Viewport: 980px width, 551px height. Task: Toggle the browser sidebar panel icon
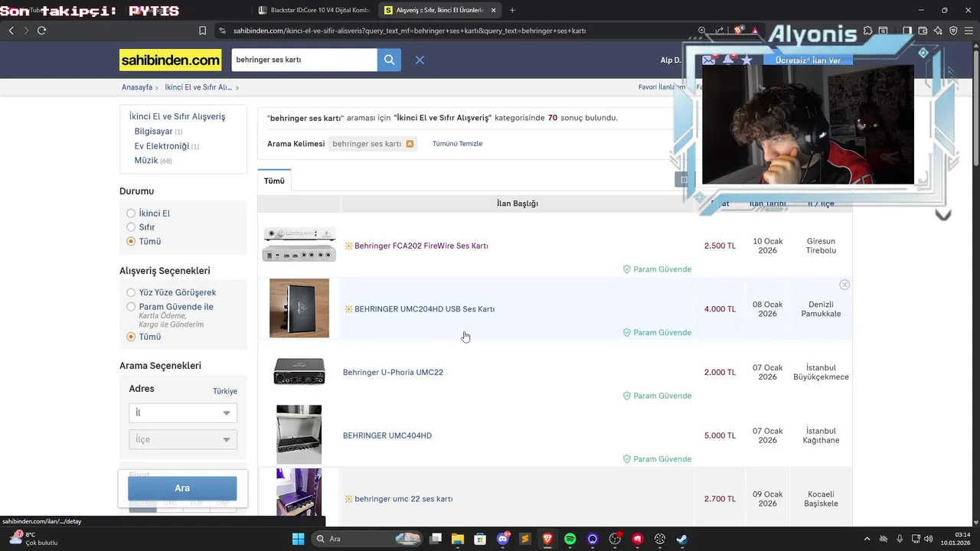click(906, 31)
